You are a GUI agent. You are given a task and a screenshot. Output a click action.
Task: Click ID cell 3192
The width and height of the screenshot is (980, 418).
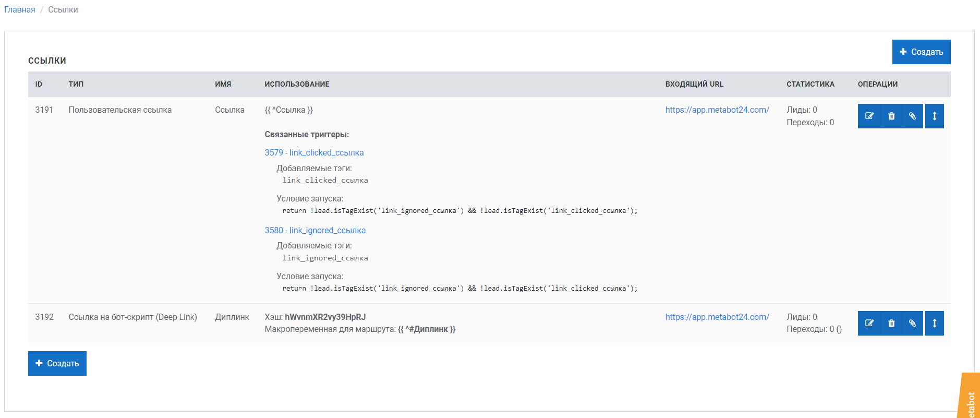[x=44, y=317]
